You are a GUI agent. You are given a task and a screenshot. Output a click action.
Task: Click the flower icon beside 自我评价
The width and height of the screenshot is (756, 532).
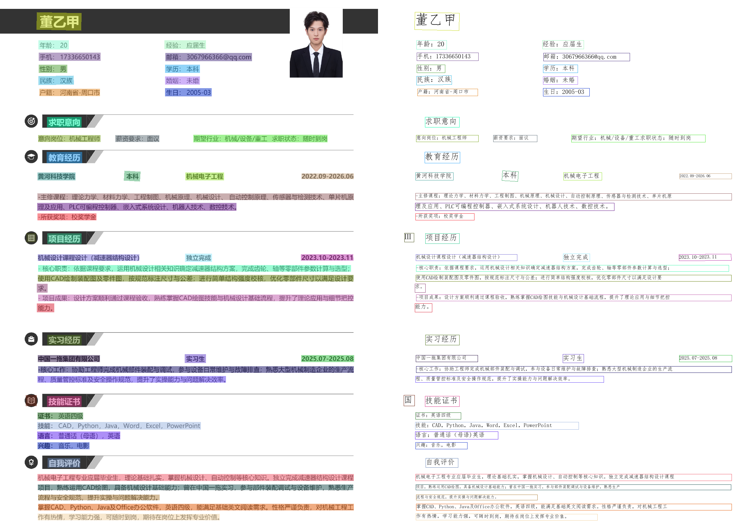[x=31, y=462]
